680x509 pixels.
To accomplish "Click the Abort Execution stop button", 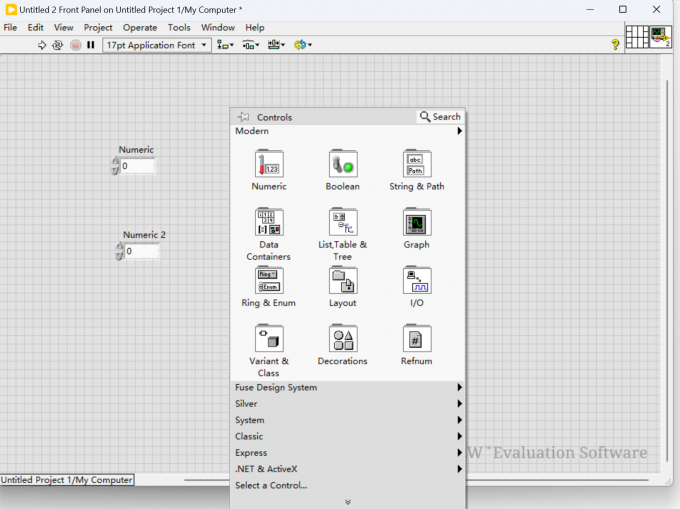I will click(75, 45).
